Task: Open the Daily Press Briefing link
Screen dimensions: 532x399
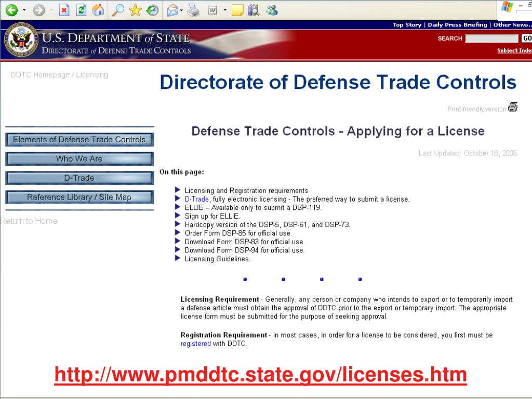Action: click(x=457, y=25)
